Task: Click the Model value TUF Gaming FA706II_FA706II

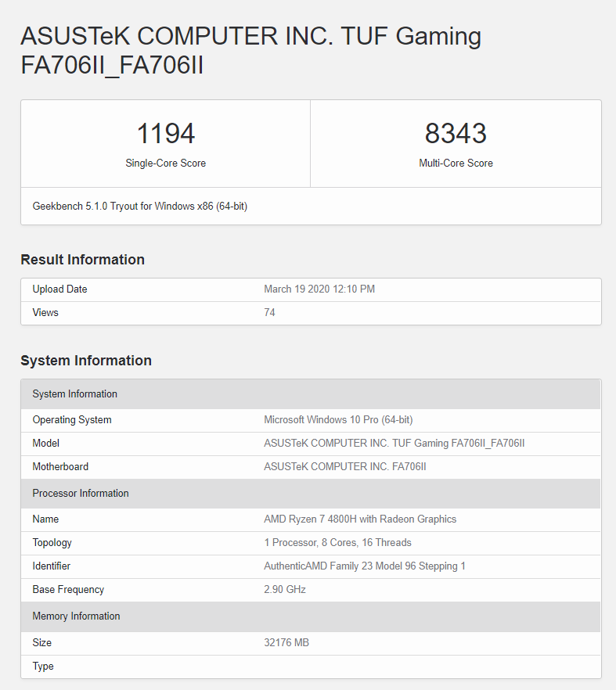Action: point(394,443)
